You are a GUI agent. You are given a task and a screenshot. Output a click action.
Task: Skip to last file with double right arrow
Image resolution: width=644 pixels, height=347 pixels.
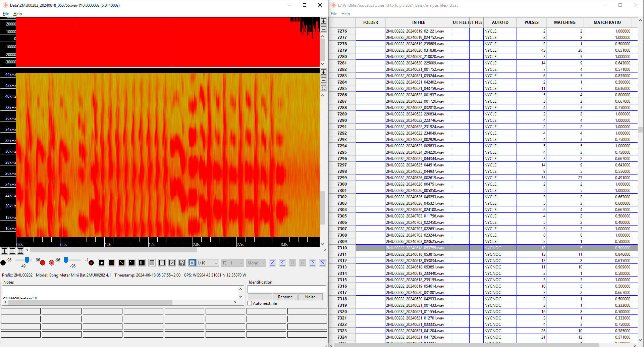coord(323,263)
